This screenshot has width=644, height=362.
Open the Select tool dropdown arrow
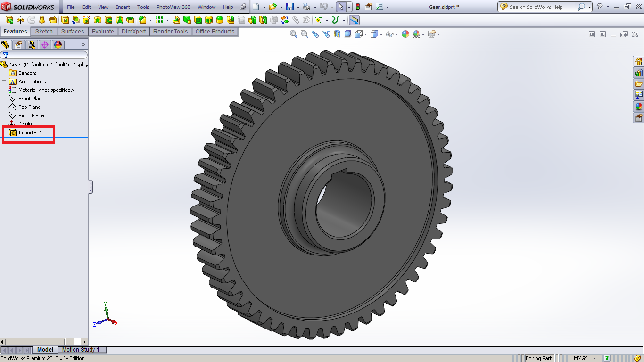pyautogui.click(x=349, y=7)
